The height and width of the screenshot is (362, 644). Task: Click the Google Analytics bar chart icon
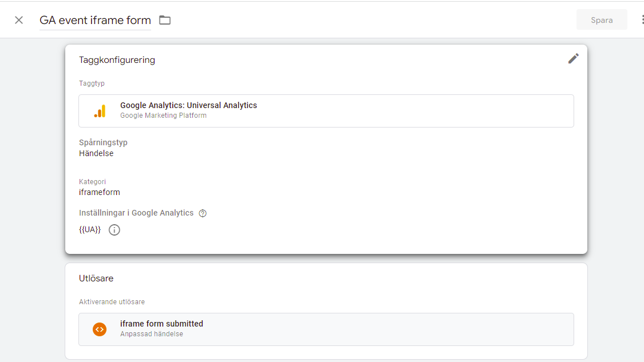[100, 111]
